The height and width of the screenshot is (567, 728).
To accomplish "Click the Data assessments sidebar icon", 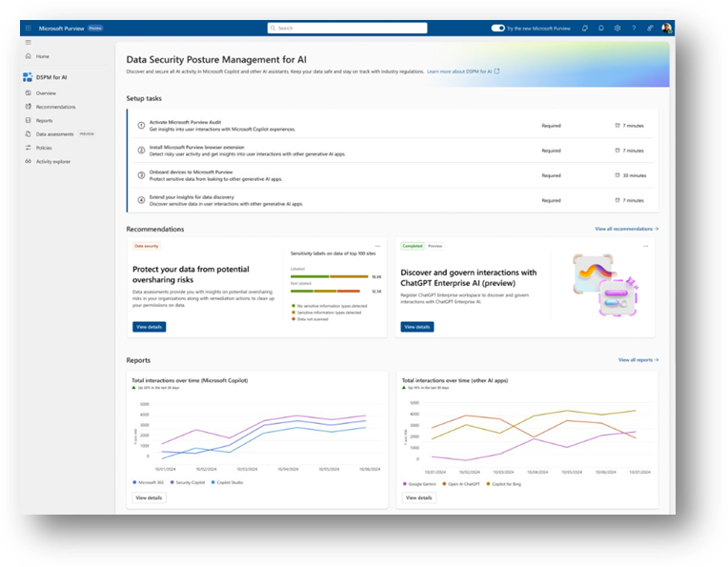I will coord(29,133).
